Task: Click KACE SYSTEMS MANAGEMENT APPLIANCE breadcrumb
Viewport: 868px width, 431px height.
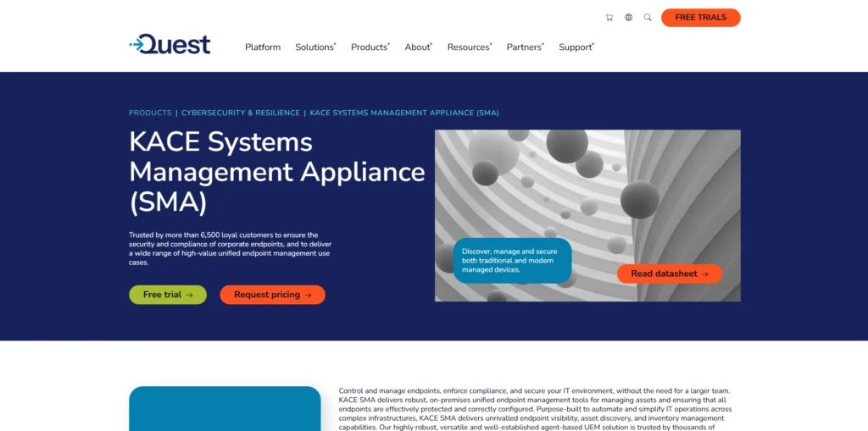Action: pos(404,113)
